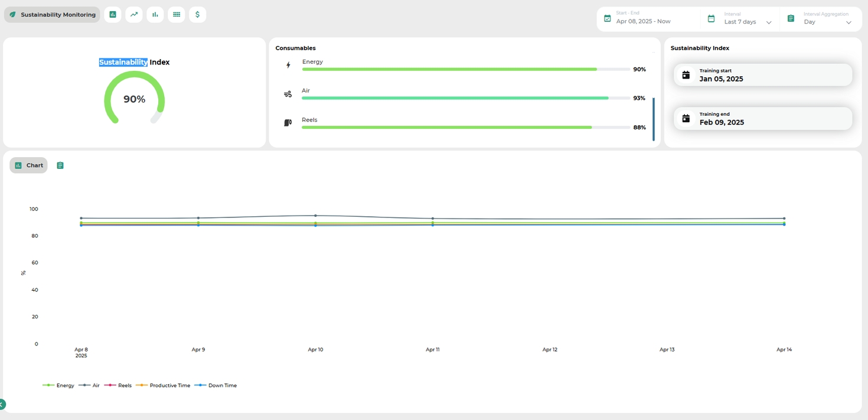868x420 pixels.
Task: Click the Training start calendar icon
Action: coord(686,75)
